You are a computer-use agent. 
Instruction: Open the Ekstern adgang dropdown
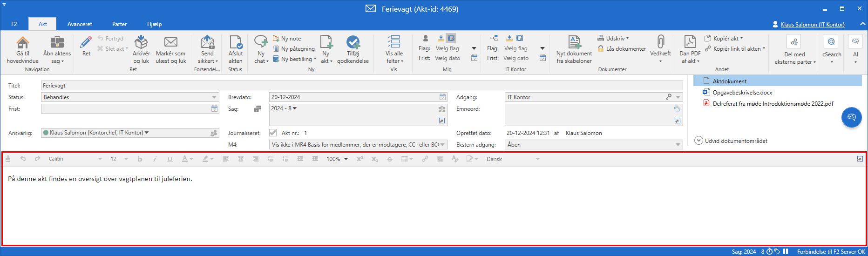click(x=678, y=145)
